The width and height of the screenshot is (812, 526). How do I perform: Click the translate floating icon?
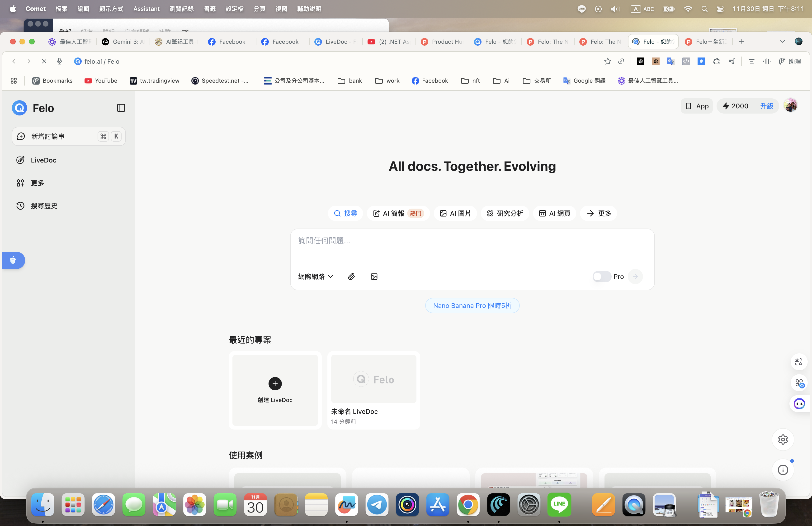pos(799,362)
